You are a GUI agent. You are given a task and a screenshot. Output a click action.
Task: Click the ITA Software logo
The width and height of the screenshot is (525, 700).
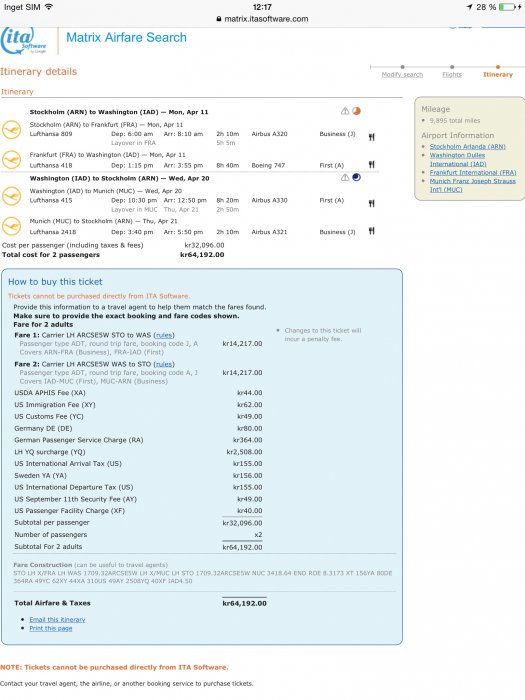[x=23, y=41]
